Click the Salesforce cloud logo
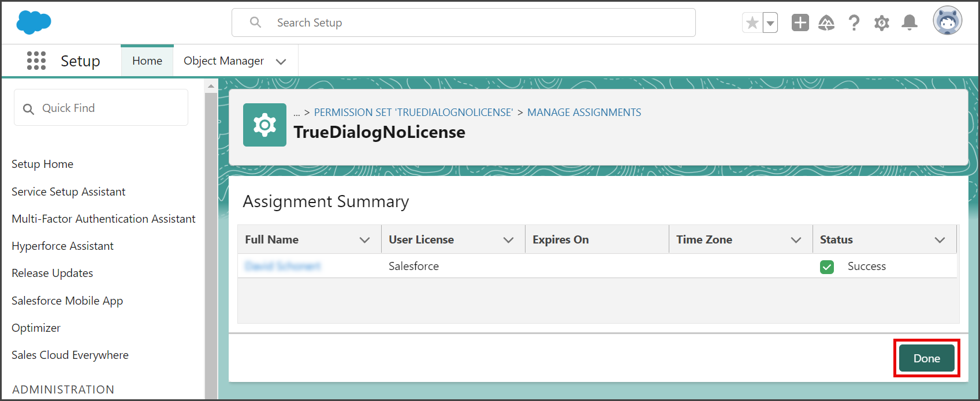Screen dimensions: 980x401 pyautogui.click(x=33, y=23)
